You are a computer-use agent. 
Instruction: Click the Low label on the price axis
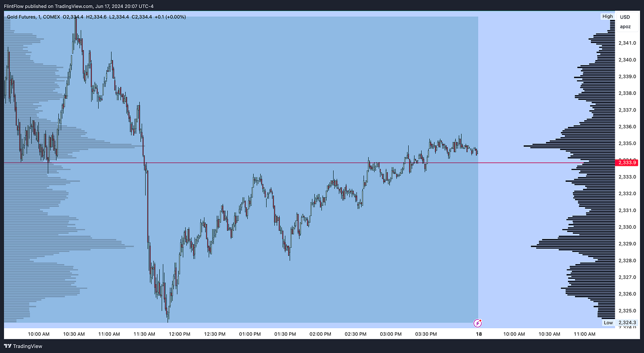pyautogui.click(x=609, y=322)
